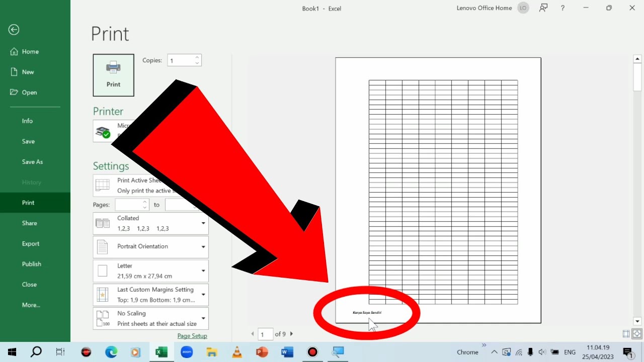Click the Pages from input field
Viewport: 644px width, 362px height.
pyautogui.click(x=128, y=205)
